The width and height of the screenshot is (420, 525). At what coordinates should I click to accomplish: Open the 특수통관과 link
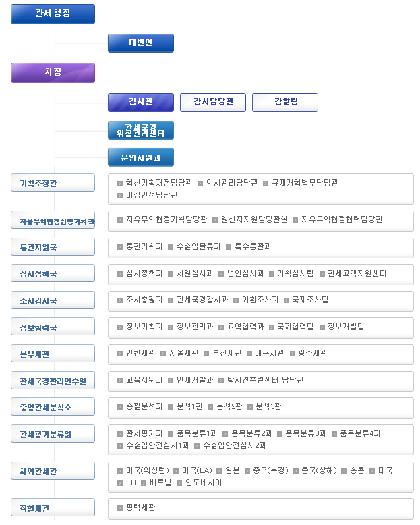tap(253, 246)
